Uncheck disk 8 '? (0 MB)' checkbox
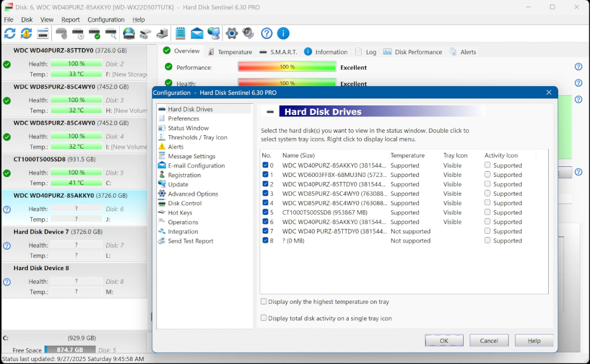 pyautogui.click(x=265, y=240)
